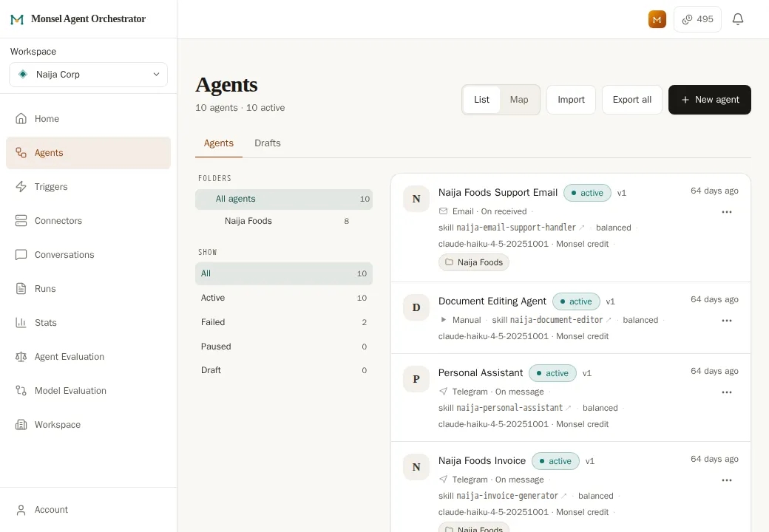Open Account page
The width and height of the screenshot is (769, 532).
(88, 510)
